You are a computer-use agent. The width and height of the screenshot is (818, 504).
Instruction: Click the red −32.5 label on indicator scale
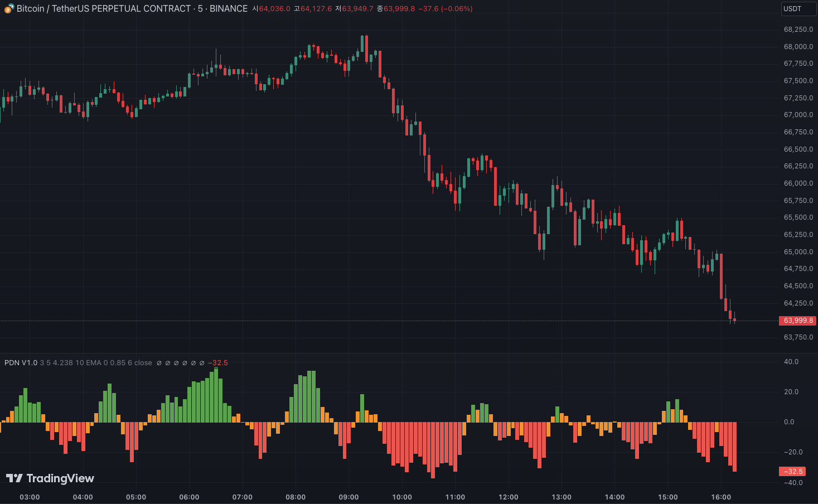[792, 472]
